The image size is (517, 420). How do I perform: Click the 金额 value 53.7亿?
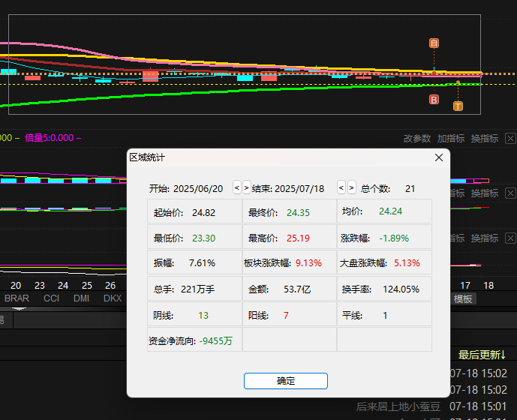[297, 289]
